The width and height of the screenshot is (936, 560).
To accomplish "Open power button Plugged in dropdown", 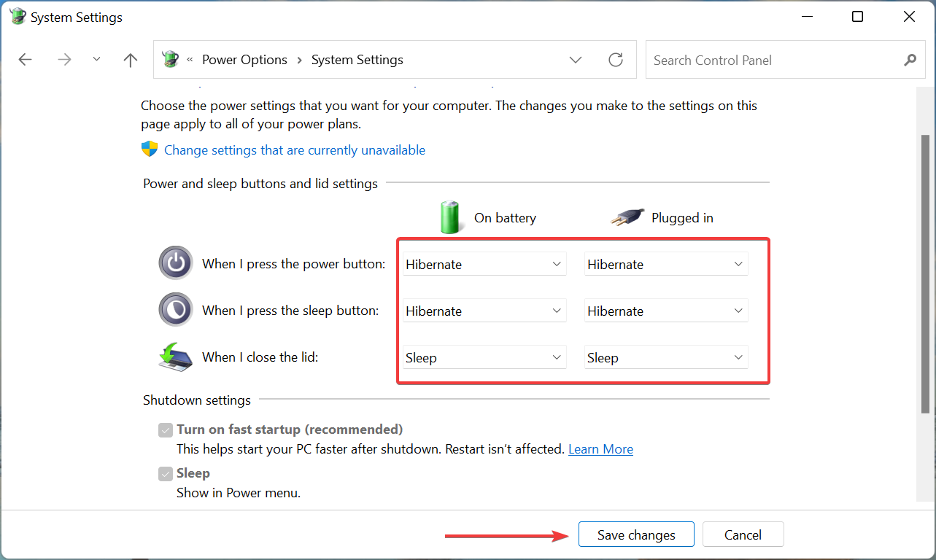I will point(666,264).
